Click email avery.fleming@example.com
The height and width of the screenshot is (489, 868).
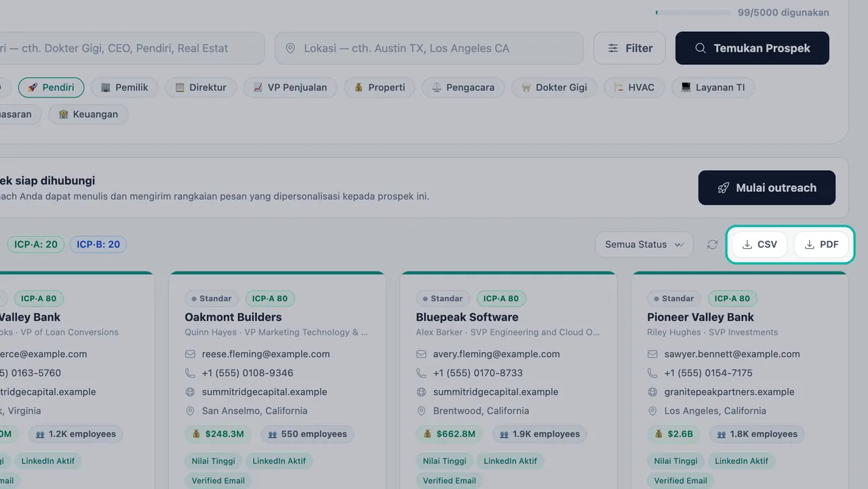coord(496,354)
